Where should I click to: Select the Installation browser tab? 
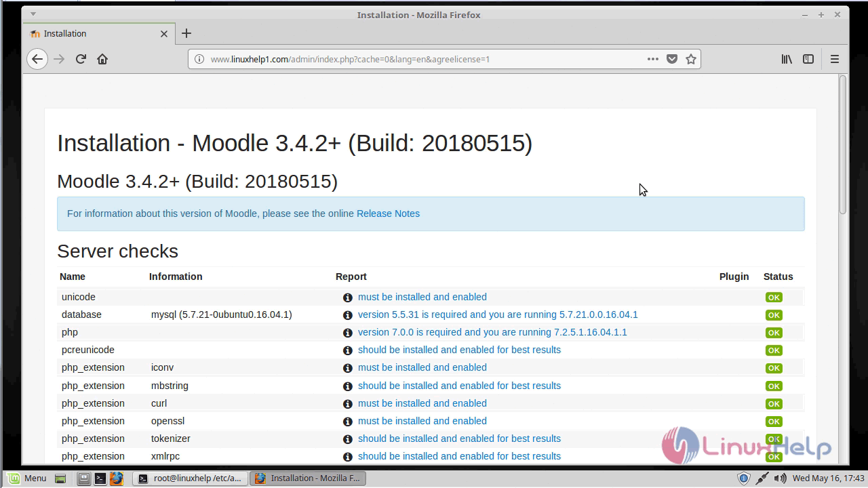[99, 33]
